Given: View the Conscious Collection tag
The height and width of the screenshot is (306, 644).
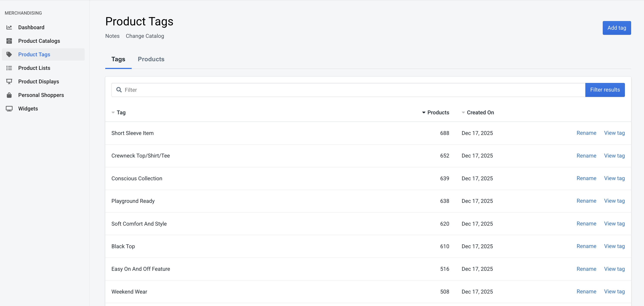Looking at the screenshot, I should click(x=614, y=178).
